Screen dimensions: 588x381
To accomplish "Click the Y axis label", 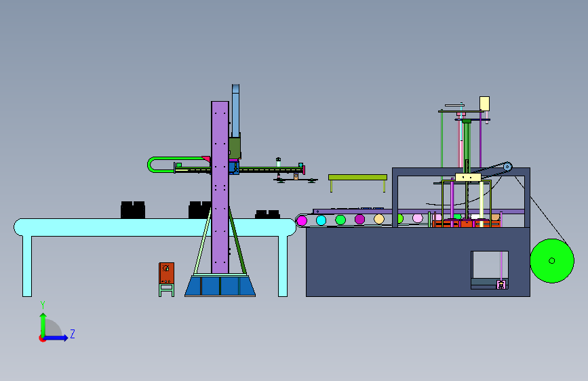I will 43,305.
